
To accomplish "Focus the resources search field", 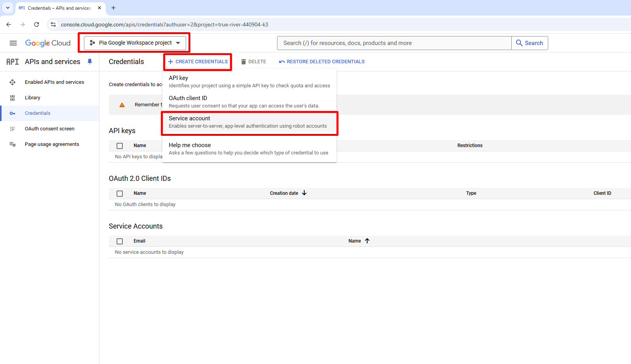I will click(394, 43).
